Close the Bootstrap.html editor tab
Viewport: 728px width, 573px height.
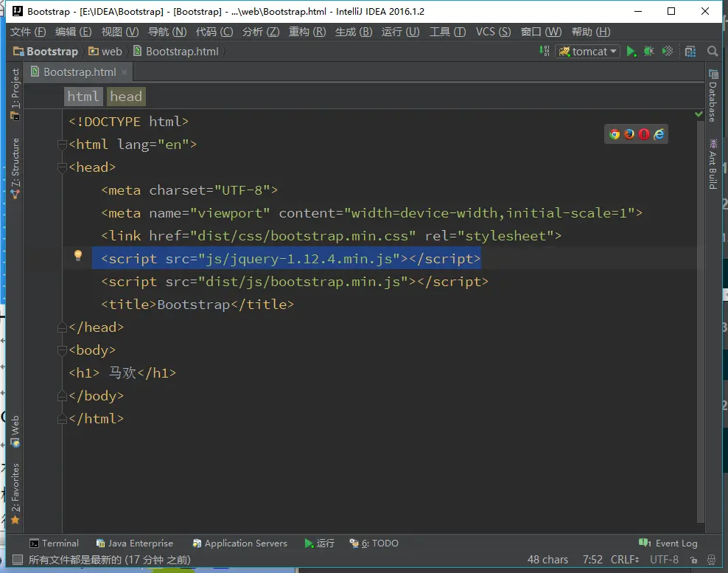[124, 72]
